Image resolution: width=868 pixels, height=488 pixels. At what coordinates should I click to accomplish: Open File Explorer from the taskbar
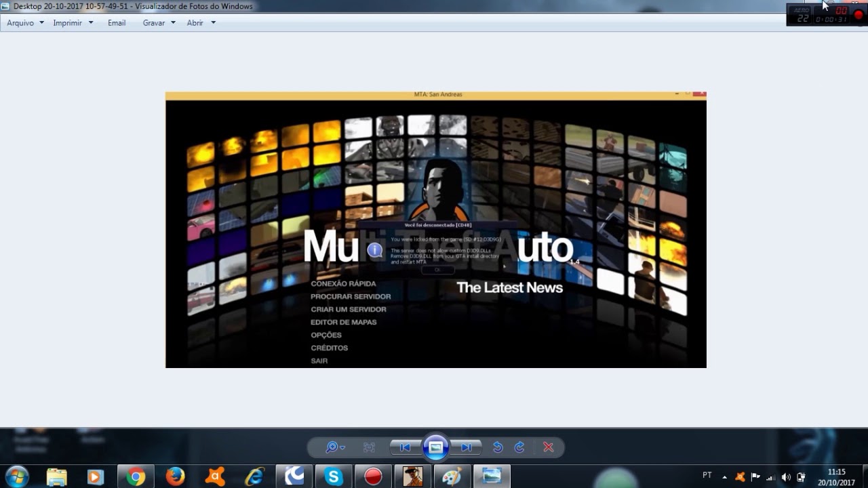coord(57,477)
